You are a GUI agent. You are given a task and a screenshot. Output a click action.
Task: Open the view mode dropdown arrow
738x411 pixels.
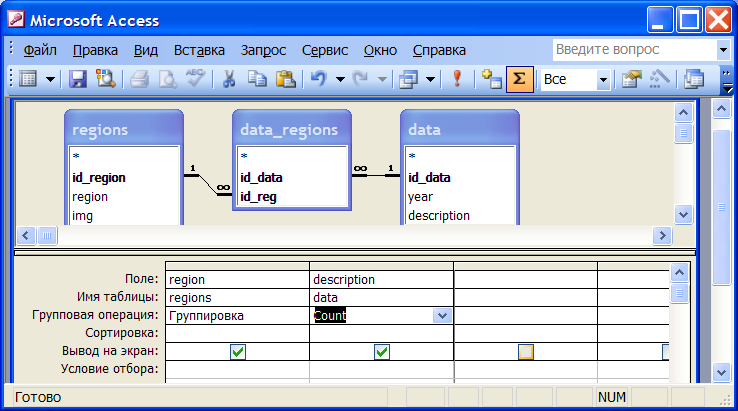point(50,79)
